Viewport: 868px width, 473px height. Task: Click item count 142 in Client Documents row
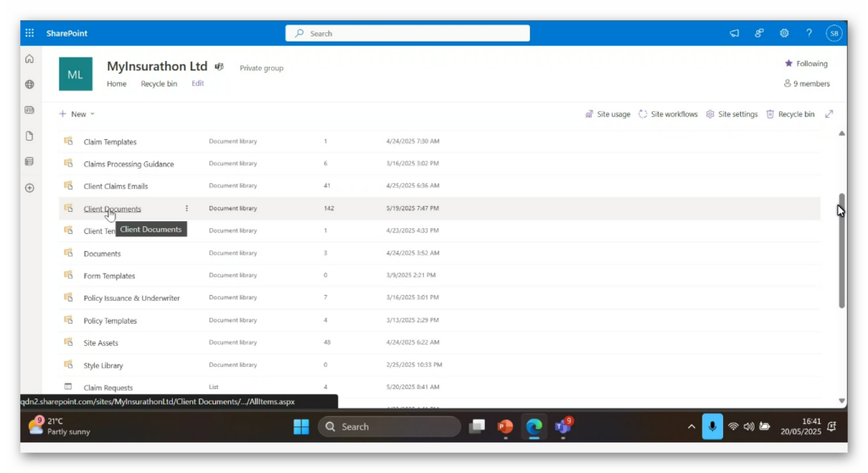pos(329,209)
